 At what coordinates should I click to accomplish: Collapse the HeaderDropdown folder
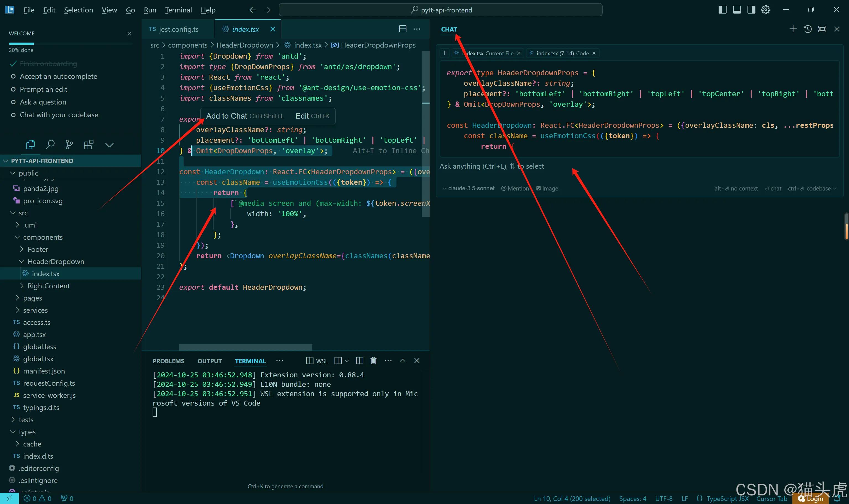[56, 262]
